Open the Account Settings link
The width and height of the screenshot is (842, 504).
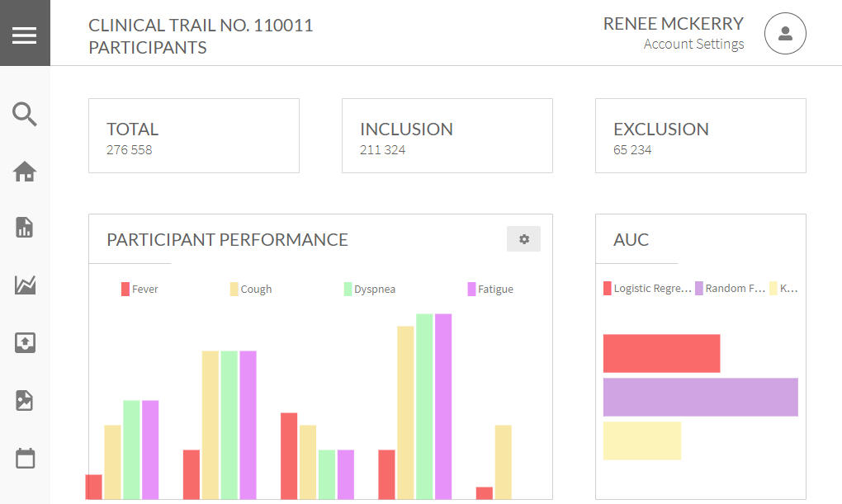693,45
